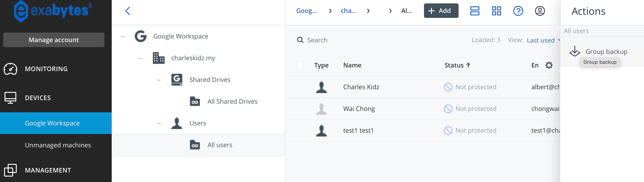Sort by Name column
The height and width of the screenshot is (182, 644).
pyautogui.click(x=352, y=65)
